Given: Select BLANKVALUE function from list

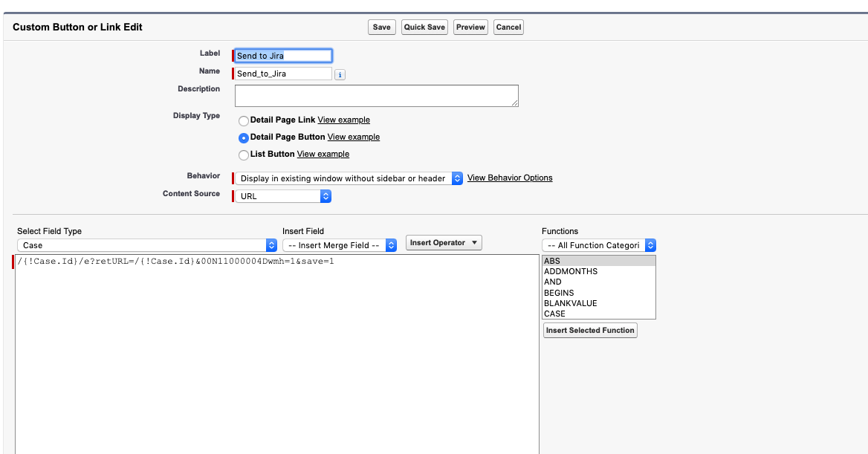Looking at the screenshot, I should click(571, 303).
